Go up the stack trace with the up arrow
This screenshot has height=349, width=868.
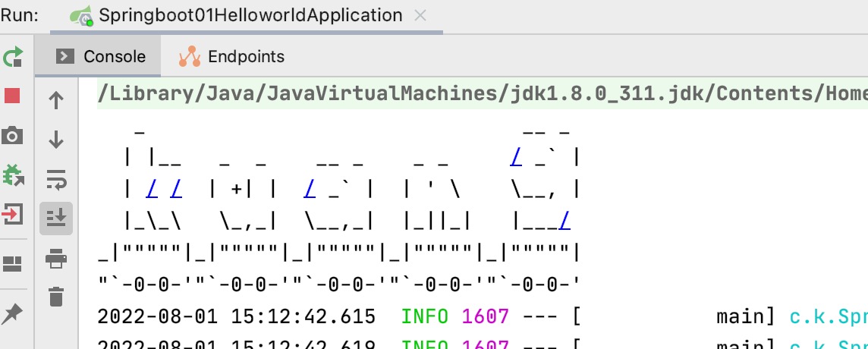(x=56, y=100)
